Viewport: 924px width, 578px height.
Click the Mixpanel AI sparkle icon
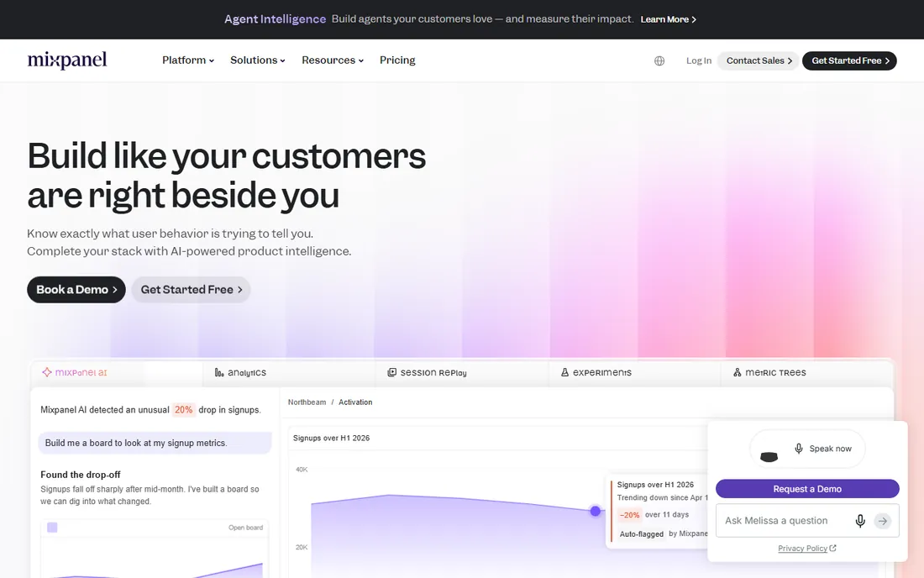point(46,372)
